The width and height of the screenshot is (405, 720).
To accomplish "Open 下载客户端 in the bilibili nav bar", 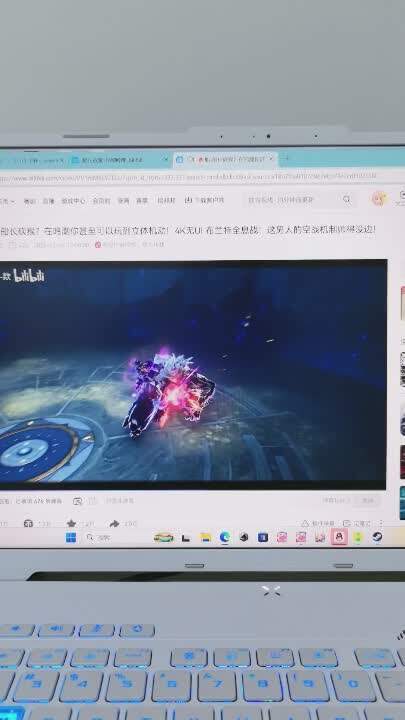I will (204, 200).
